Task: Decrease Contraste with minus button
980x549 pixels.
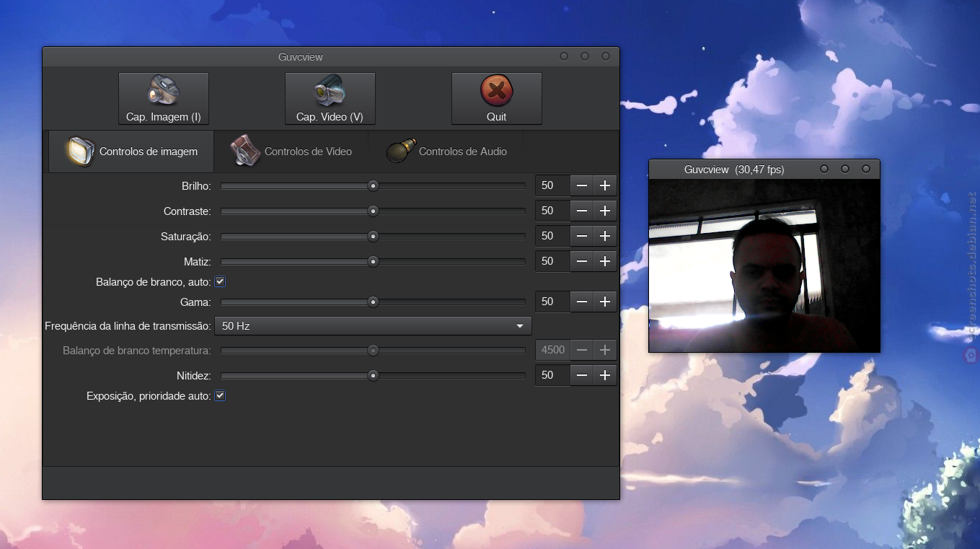Action: pos(582,211)
